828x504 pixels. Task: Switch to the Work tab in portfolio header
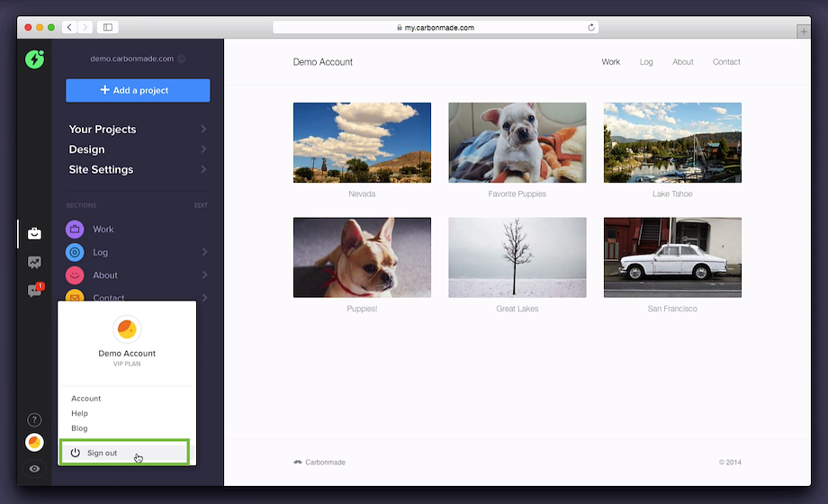610,62
